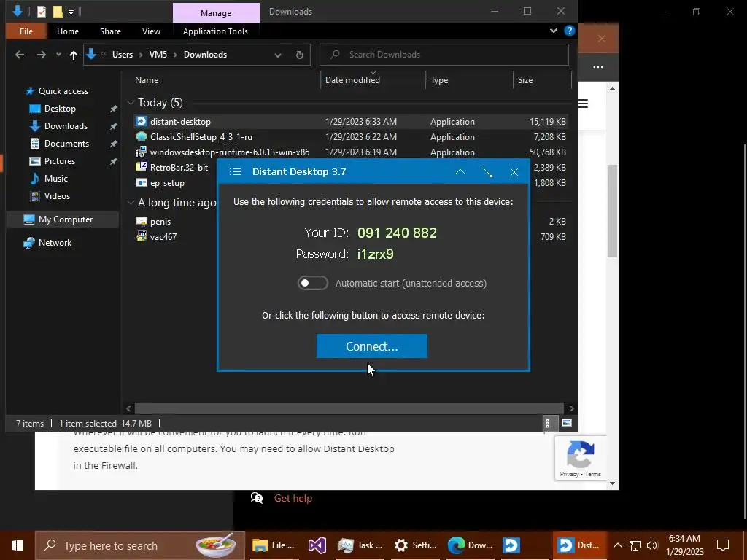Click Get help link in browser window
The height and width of the screenshot is (560, 747).
pos(293,498)
